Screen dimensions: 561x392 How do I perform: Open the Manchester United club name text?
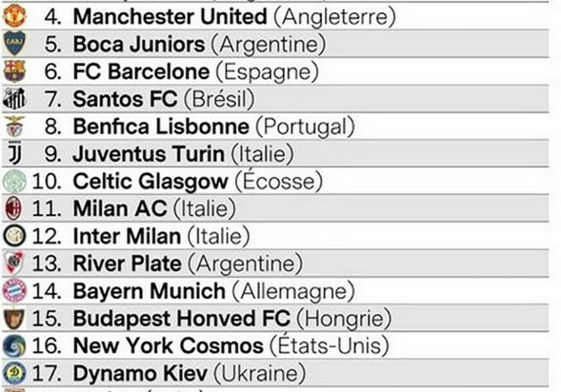coord(169,17)
